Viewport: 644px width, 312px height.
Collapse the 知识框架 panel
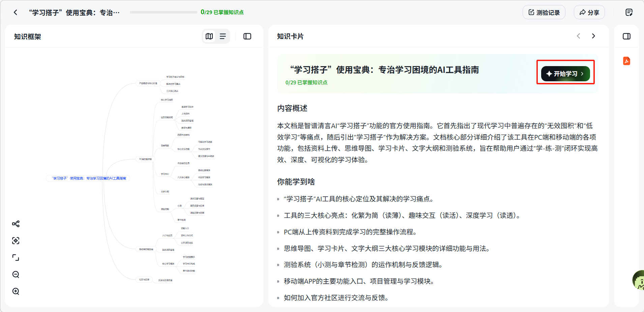click(x=247, y=36)
